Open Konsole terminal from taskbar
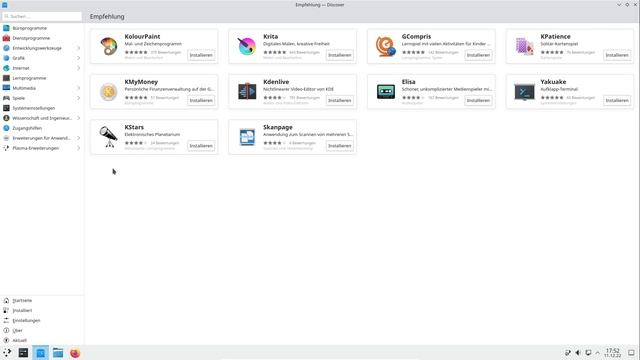 (23, 353)
